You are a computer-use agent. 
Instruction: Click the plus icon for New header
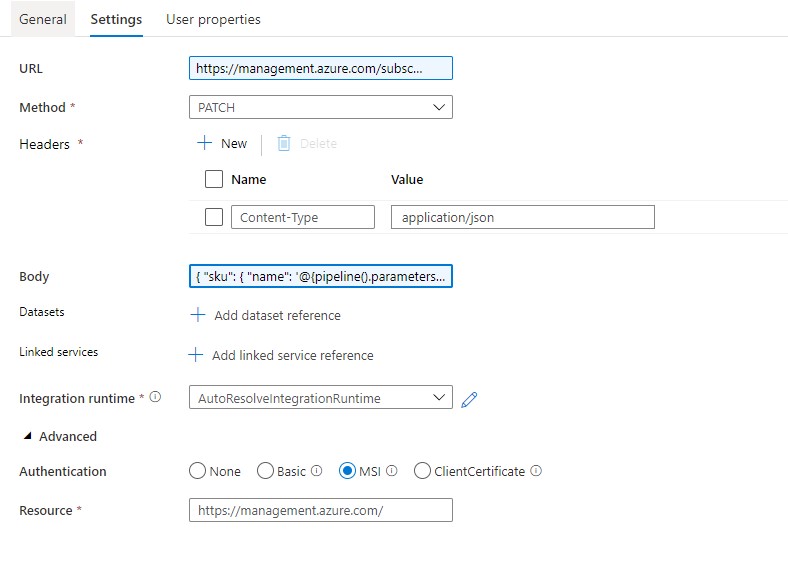point(205,144)
